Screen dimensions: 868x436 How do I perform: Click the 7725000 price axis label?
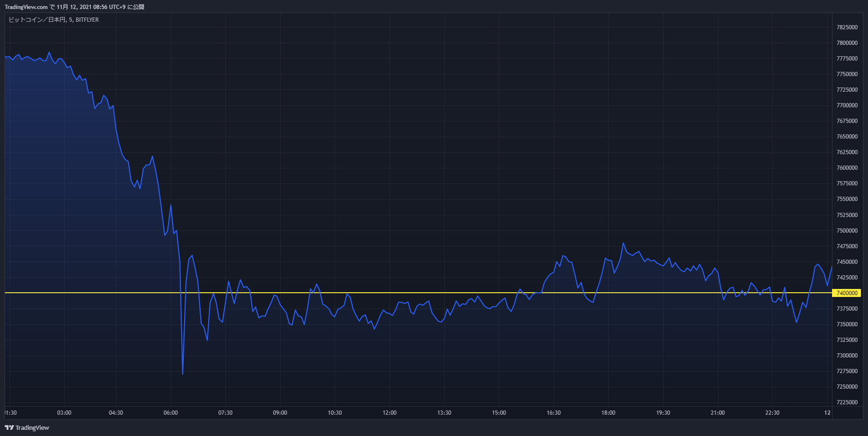tap(847, 90)
